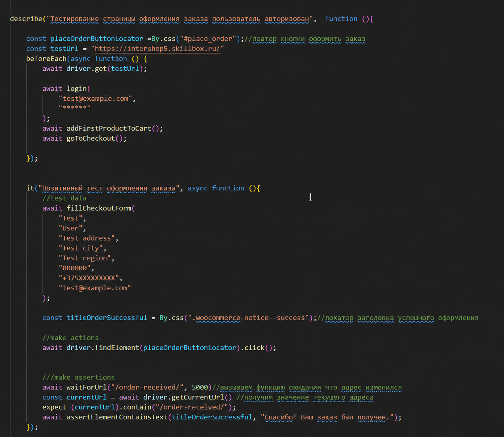Click the "describe" keyword
The width and height of the screenshot is (504, 437).
point(26,19)
